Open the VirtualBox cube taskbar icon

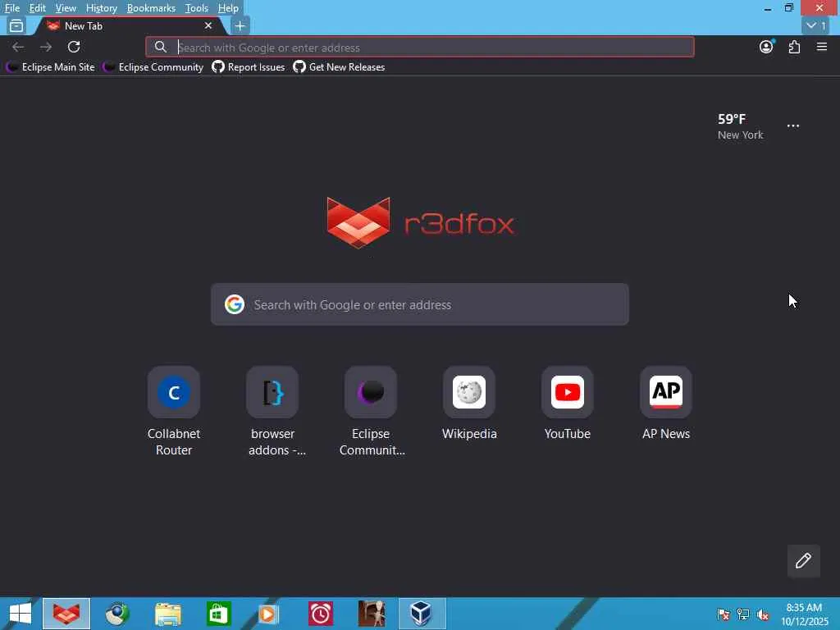[x=421, y=614]
